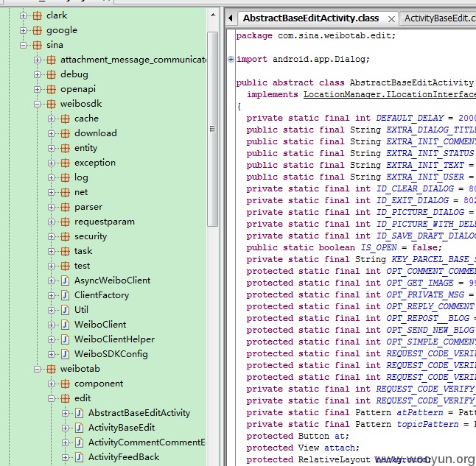Select AbstractBaseEditActivity in the tree
The width and height of the screenshot is (476, 466).
(x=139, y=413)
